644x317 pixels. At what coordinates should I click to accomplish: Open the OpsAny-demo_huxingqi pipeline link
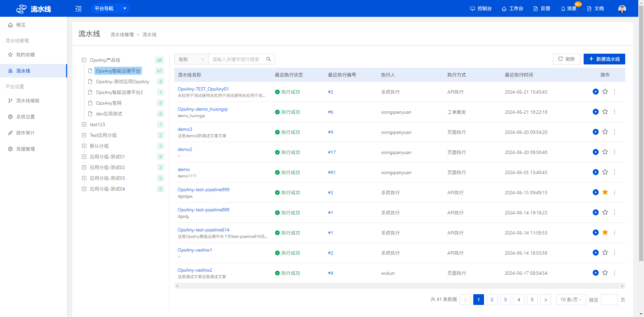click(x=203, y=109)
